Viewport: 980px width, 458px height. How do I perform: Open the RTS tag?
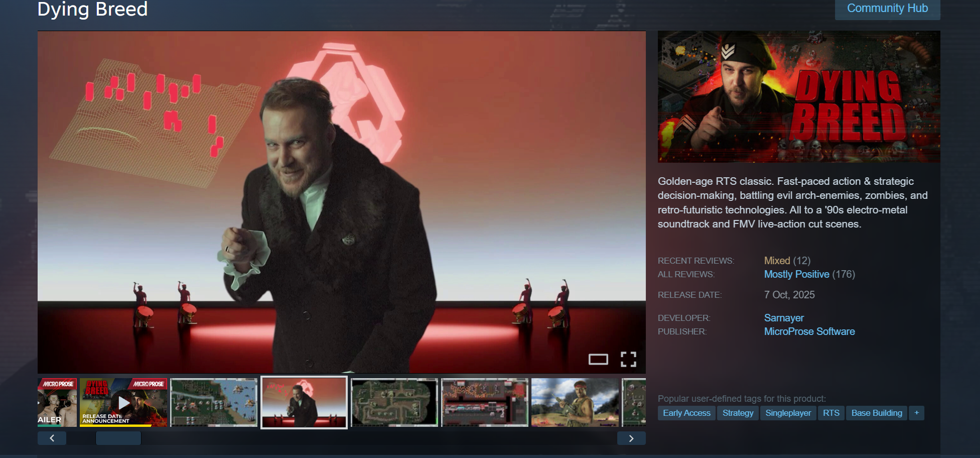(x=831, y=413)
